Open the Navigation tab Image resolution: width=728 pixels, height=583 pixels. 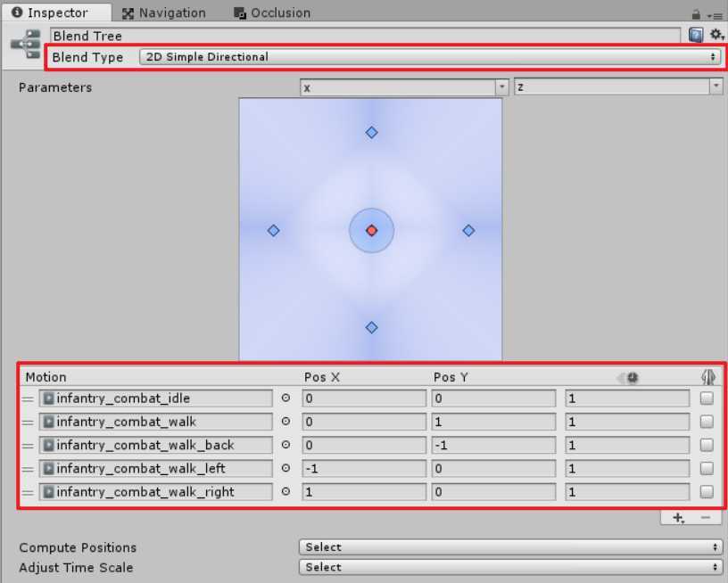pyautogui.click(x=164, y=13)
